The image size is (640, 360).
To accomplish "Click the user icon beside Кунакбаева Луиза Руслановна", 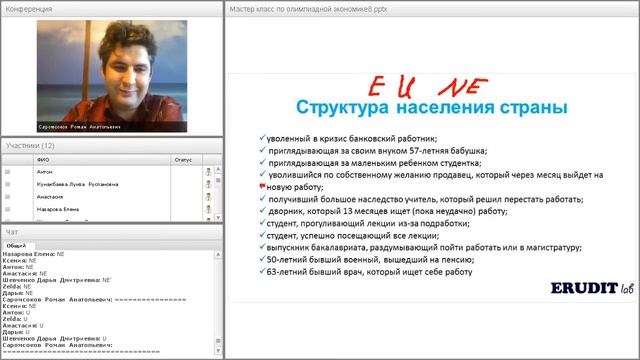I will pos(209,184).
